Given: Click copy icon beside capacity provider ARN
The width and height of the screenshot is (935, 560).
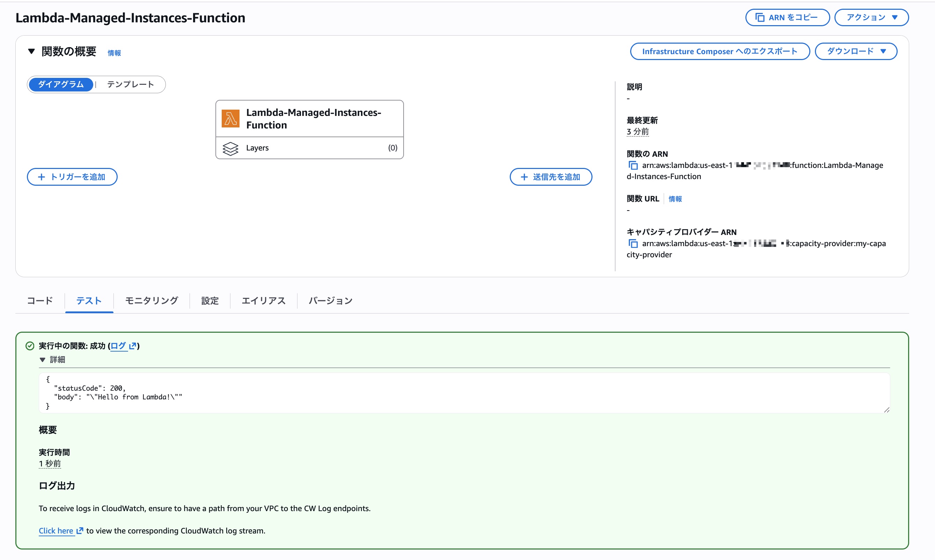Looking at the screenshot, I should coord(633,243).
